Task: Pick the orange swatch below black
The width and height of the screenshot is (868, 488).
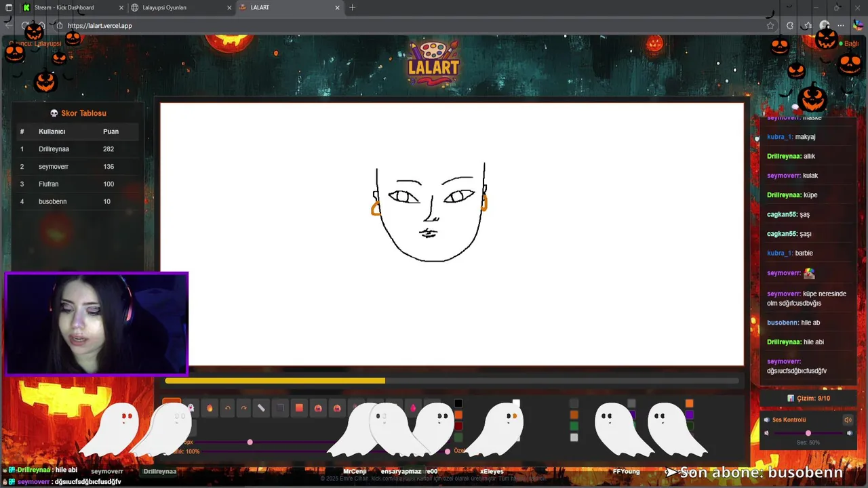Action: click(x=458, y=415)
